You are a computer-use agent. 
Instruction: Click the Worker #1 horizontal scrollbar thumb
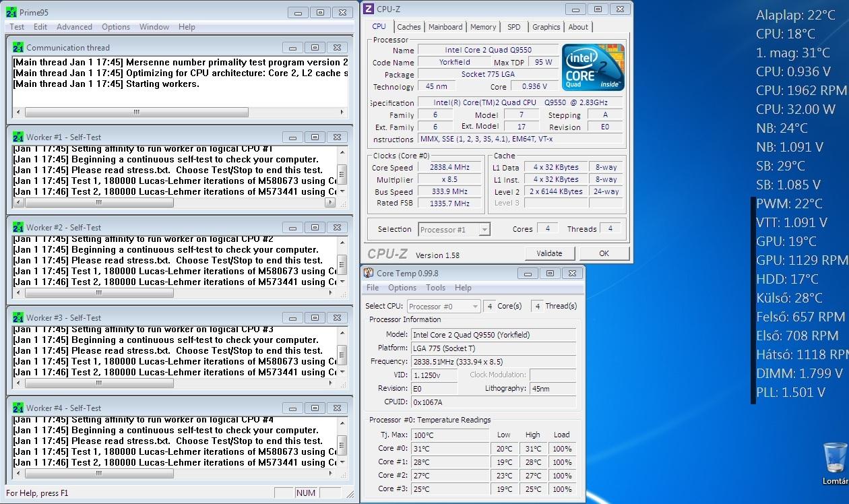click(98, 203)
